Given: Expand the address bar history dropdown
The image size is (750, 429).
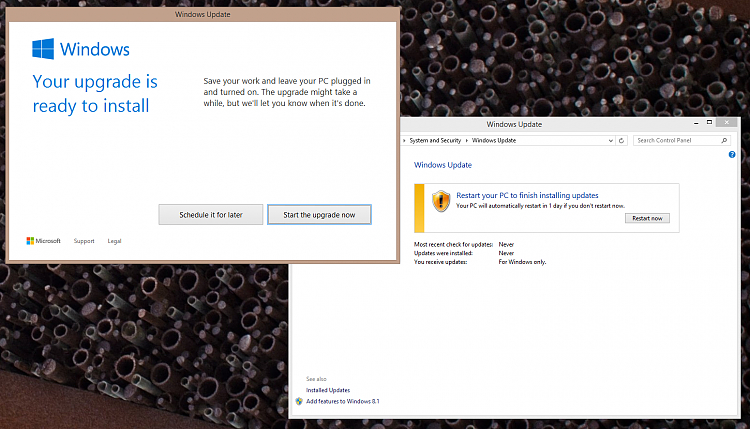Looking at the screenshot, I should [610, 141].
